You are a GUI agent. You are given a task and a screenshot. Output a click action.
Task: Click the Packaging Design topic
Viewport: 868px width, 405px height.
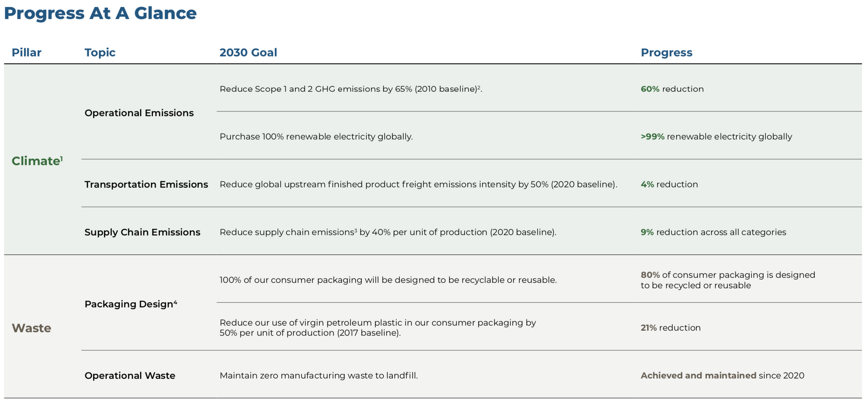click(130, 304)
